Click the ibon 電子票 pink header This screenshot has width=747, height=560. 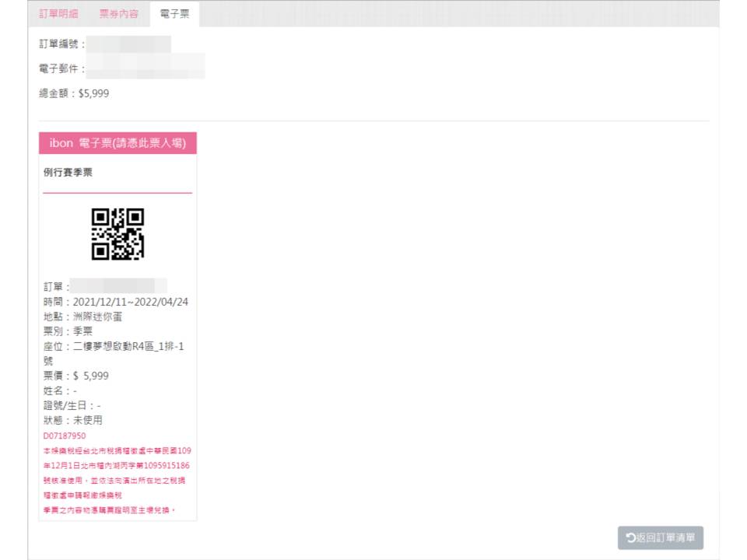(x=117, y=143)
